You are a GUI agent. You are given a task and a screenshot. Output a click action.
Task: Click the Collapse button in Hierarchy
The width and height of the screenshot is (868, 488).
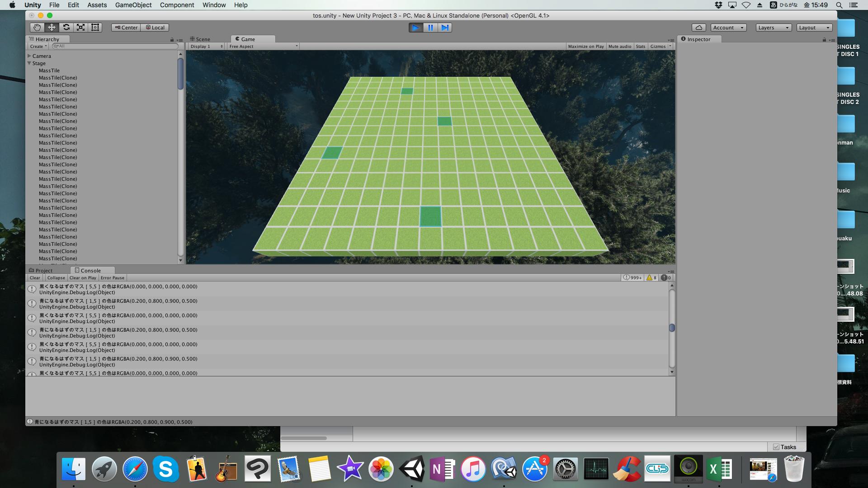click(56, 278)
